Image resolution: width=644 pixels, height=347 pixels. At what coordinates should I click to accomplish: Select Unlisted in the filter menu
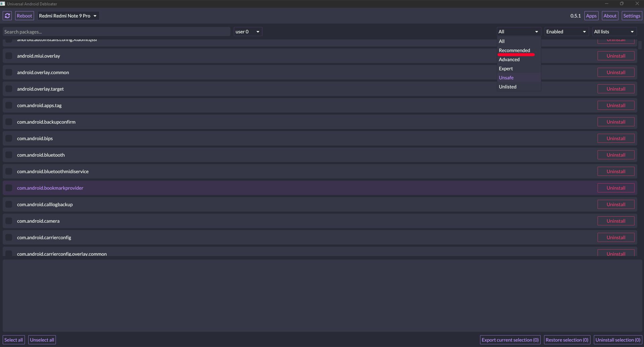pyautogui.click(x=519, y=87)
